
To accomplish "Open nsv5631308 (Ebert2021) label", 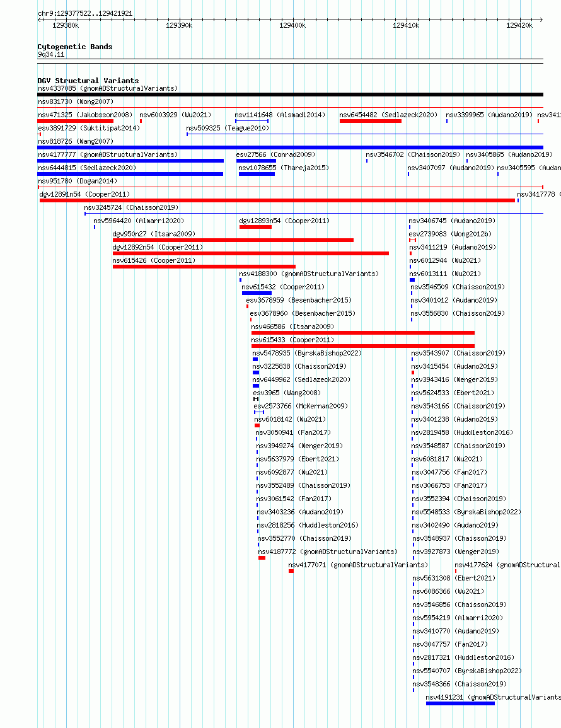I will [x=454, y=579].
